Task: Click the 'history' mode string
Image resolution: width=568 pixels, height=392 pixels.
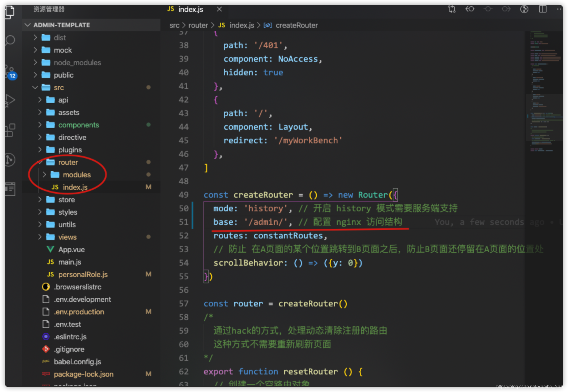Action: pos(266,208)
